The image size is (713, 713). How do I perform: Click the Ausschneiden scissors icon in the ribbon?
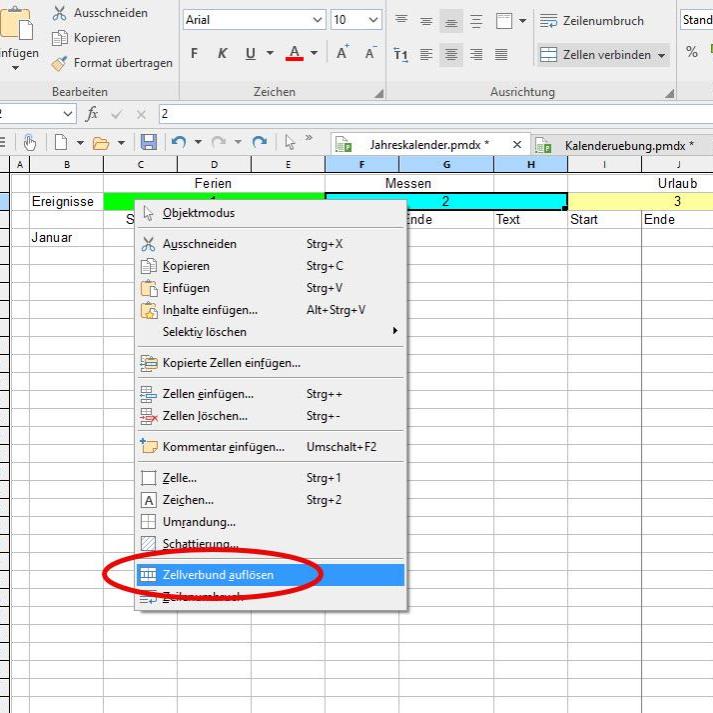[59, 13]
